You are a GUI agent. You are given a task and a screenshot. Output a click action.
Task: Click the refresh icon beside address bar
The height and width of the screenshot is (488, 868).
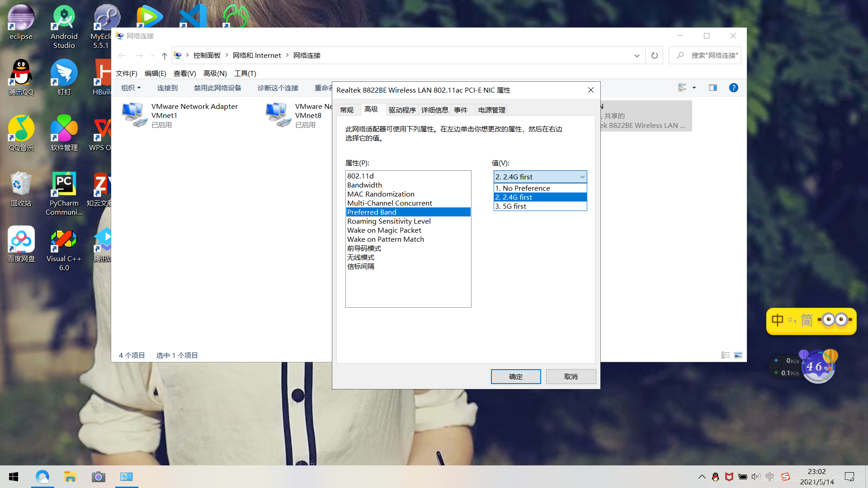654,56
